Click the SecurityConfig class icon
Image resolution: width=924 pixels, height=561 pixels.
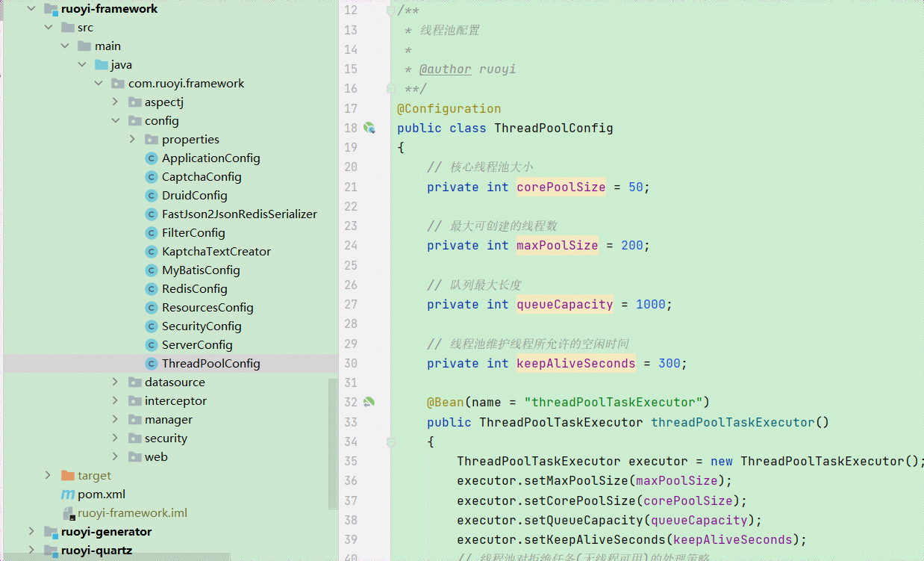click(x=152, y=326)
